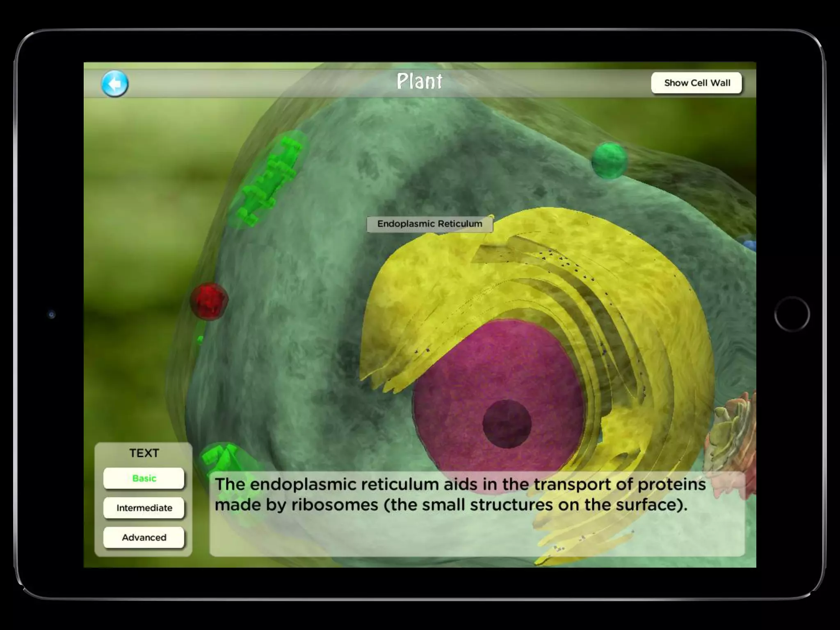Tap the orange Golgi body at right edge
Image resolution: width=840 pixels, height=630 pixels.
tap(734, 435)
